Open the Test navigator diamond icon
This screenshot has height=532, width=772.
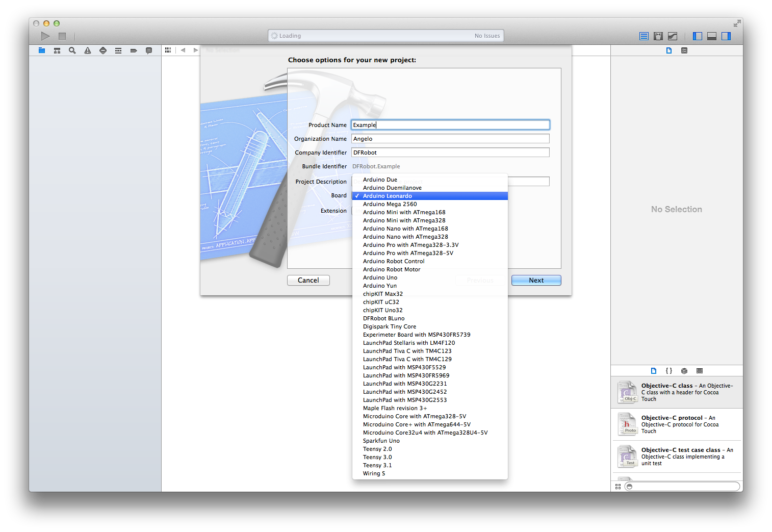103,50
